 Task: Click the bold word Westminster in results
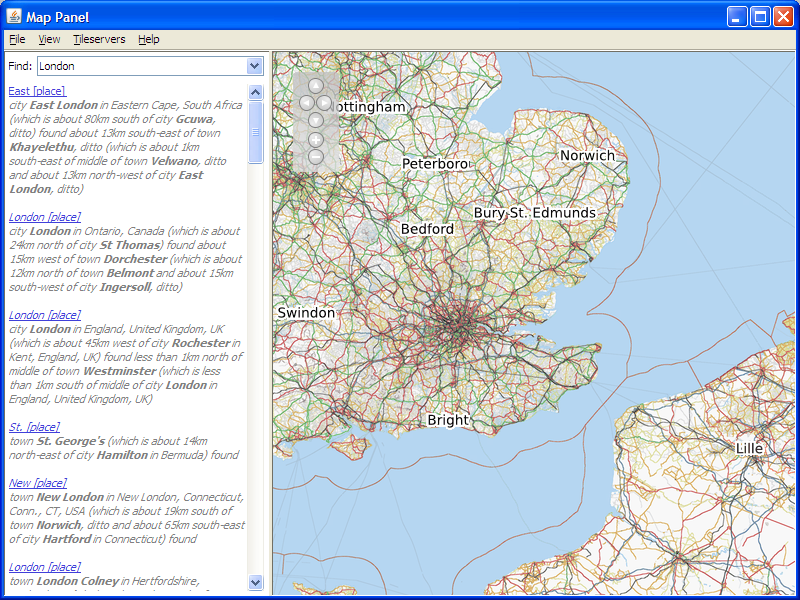(120, 371)
